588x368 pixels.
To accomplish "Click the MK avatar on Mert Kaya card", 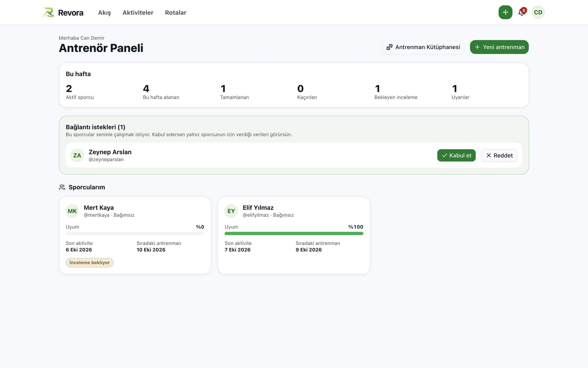I will coord(72,211).
